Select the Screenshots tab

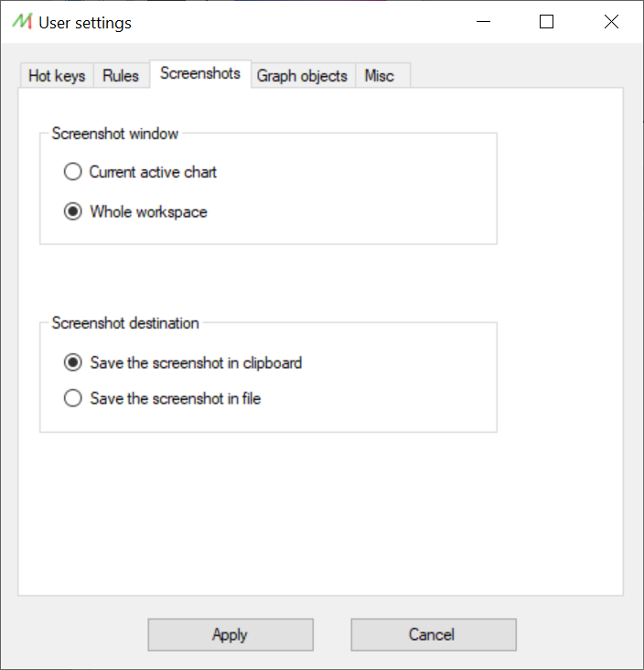point(200,73)
